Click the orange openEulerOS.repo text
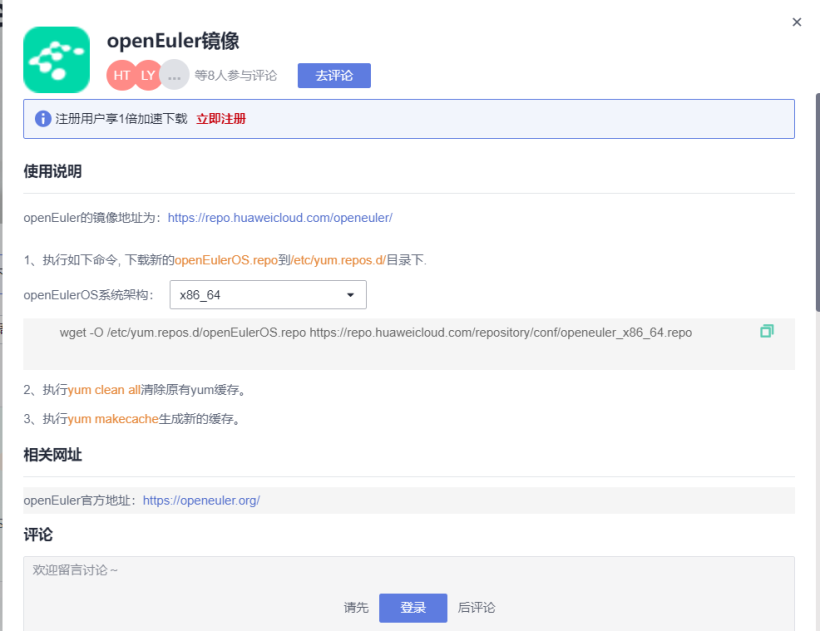The image size is (820, 631). point(226,260)
